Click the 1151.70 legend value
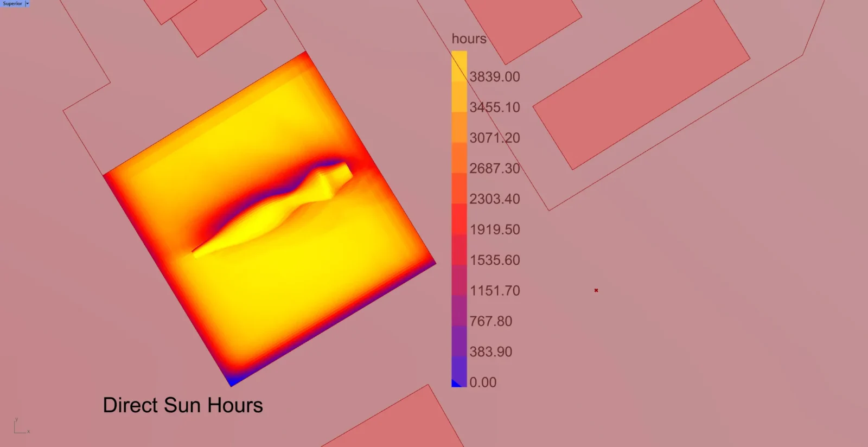The image size is (868, 447). pos(495,291)
